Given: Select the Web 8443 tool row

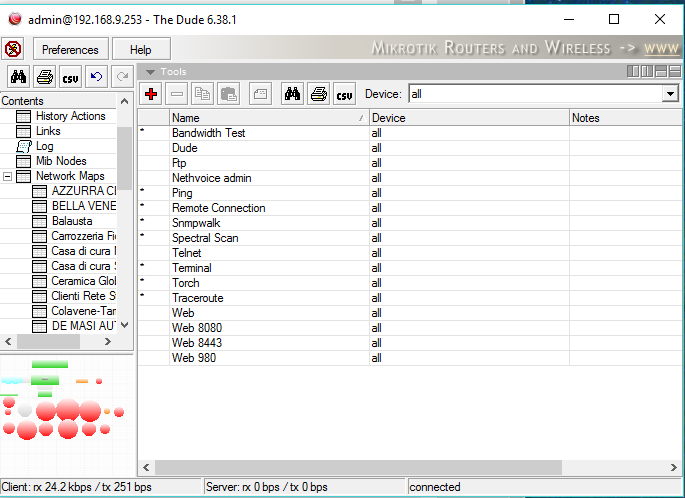Looking at the screenshot, I should coord(410,343).
